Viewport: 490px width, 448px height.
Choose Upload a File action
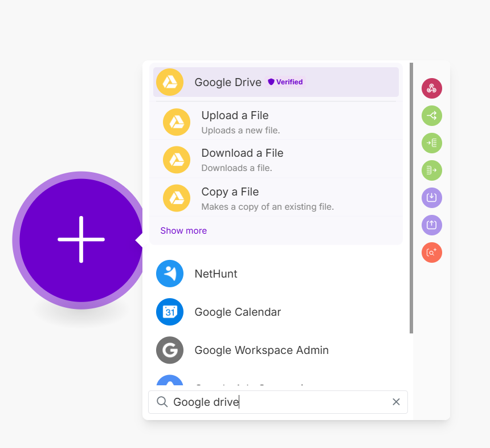(276, 122)
